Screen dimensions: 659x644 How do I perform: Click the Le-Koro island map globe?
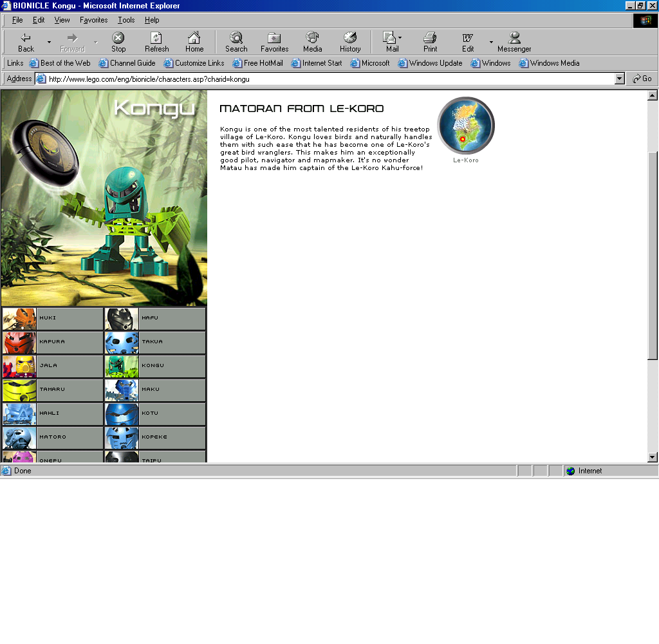[x=466, y=126]
